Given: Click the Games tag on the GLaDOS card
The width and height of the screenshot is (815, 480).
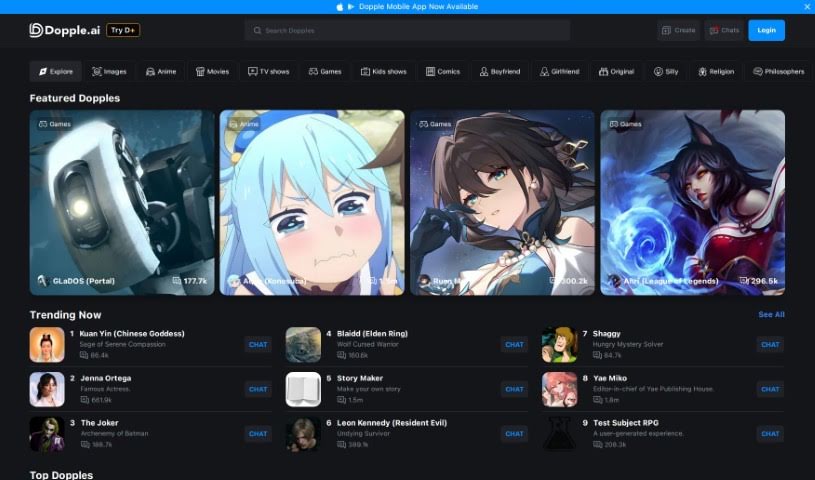Looking at the screenshot, I should tap(55, 124).
